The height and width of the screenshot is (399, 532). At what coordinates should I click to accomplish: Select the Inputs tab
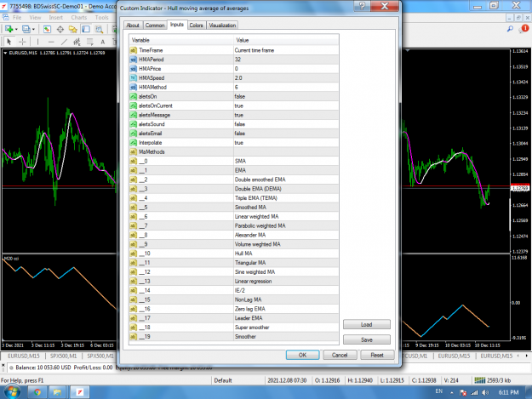(x=177, y=25)
